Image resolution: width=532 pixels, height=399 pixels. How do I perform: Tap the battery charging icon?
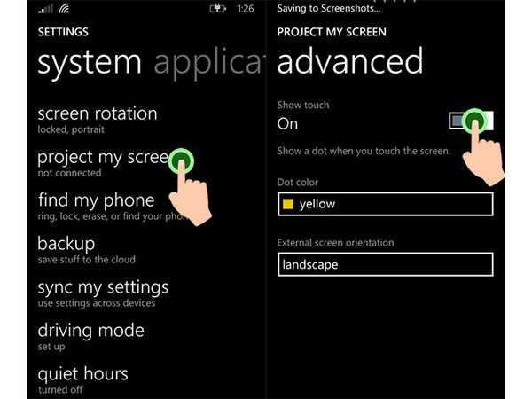tap(217, 9)
